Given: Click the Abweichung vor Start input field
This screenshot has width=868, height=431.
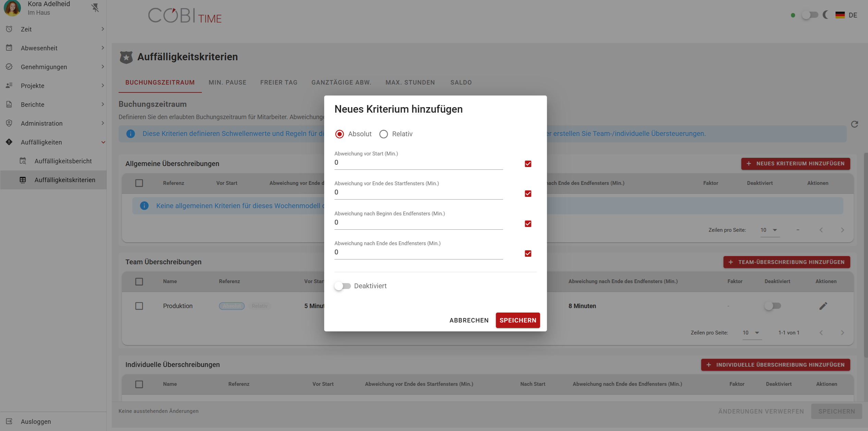Looking at the screenshot, I should pos(418,163).
